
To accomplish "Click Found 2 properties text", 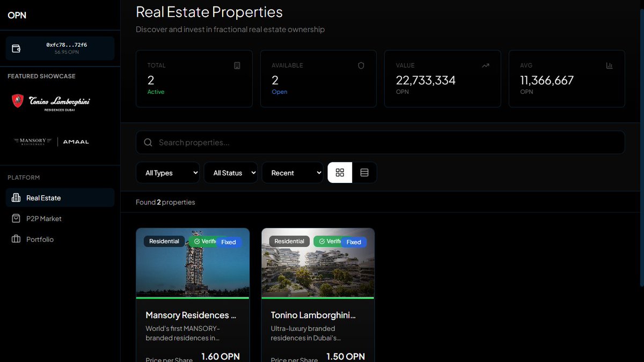I will pos(165,202).
